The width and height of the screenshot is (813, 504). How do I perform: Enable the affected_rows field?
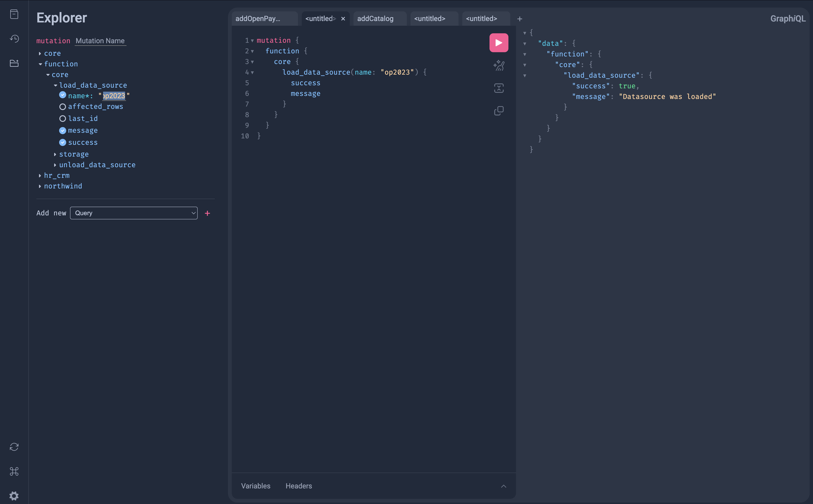point(63,107)
